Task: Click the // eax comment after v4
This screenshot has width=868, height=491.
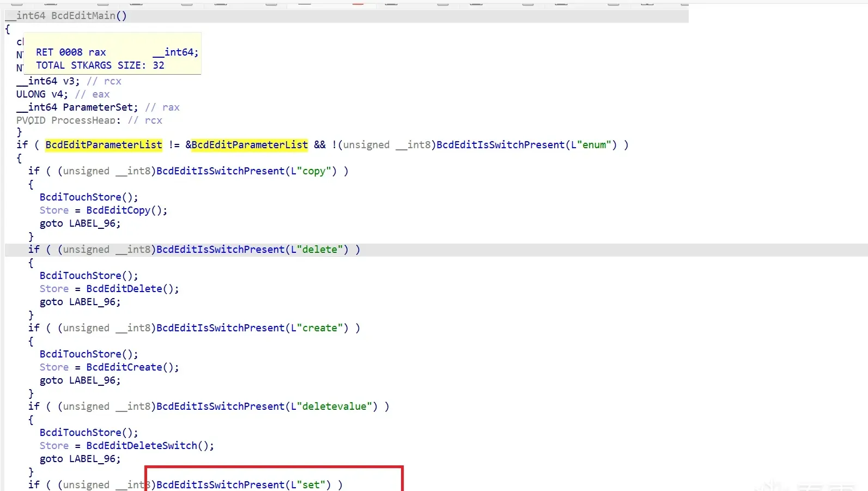Action: point(93,94)
